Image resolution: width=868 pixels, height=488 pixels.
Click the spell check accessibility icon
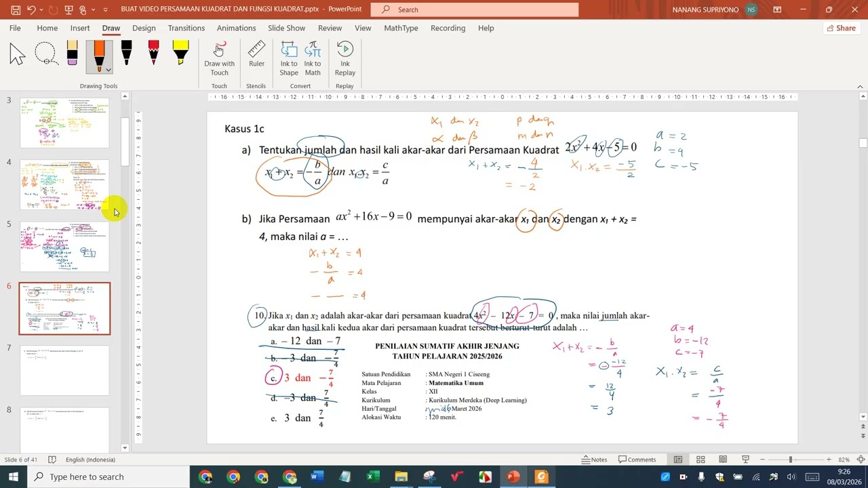click(x=52, y=460)
